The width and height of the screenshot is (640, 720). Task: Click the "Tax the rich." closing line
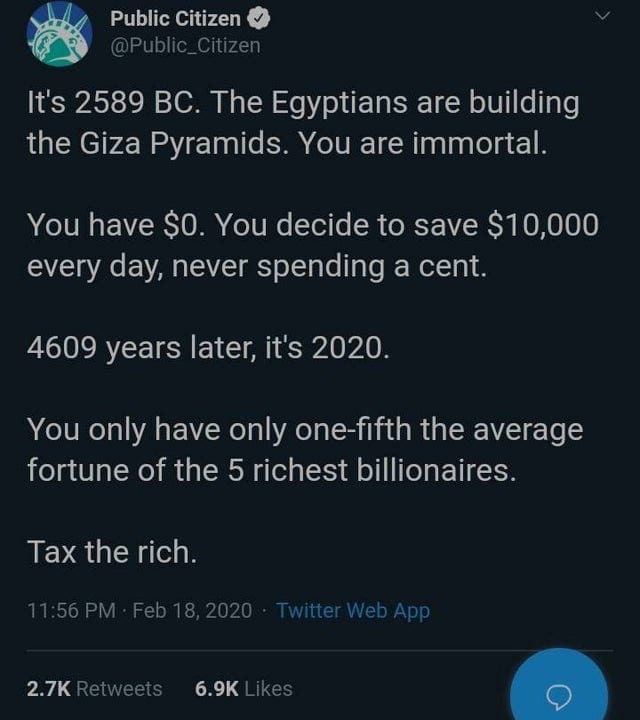click(112, 552)
